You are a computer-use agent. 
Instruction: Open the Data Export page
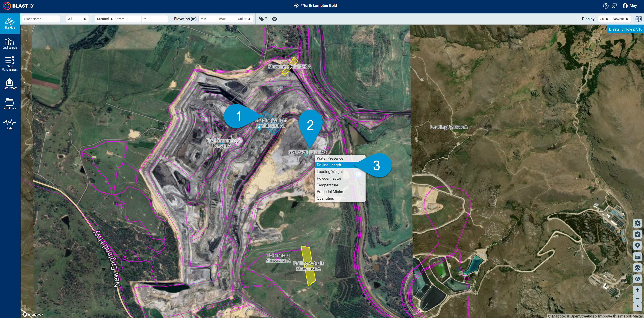tap(10, 84)
